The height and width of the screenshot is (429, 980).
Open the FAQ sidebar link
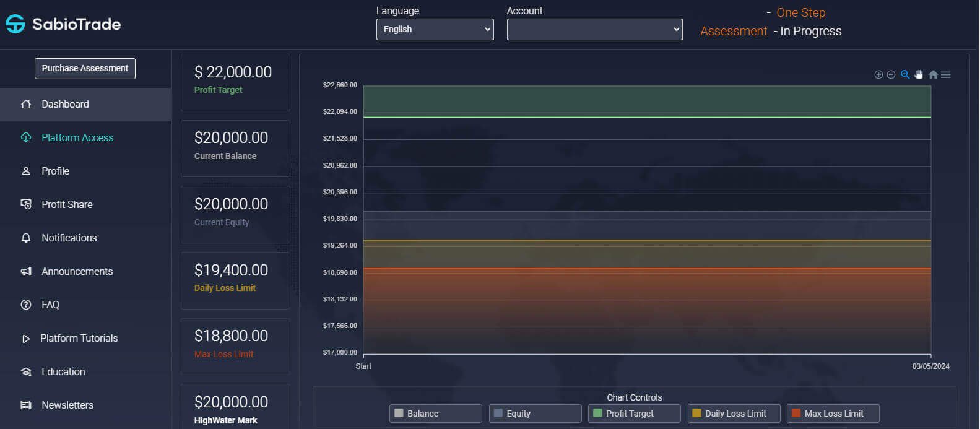[50, 305]
